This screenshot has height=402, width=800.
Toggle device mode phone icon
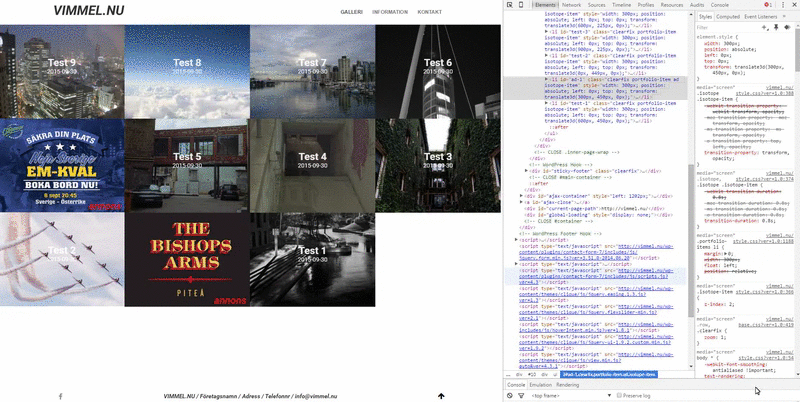coord(521,5)
